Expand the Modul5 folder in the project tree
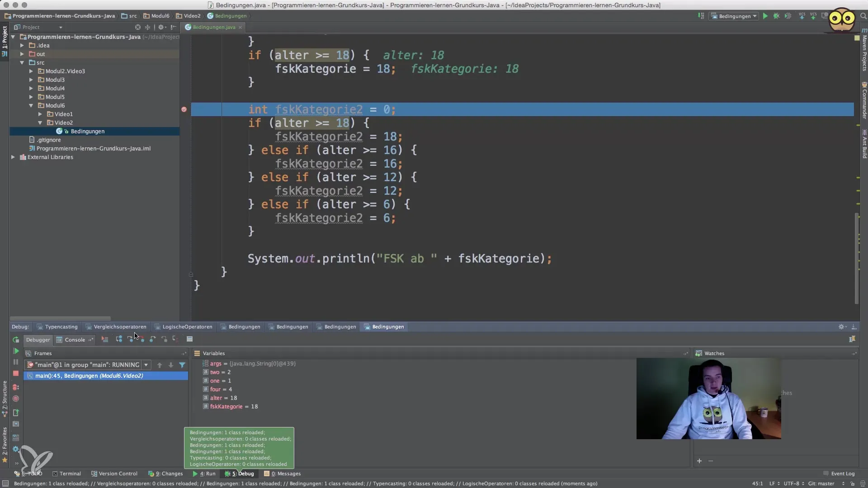The width and height of the screenshot is (868, 488). pyautogui.click(x=31, y=97)
